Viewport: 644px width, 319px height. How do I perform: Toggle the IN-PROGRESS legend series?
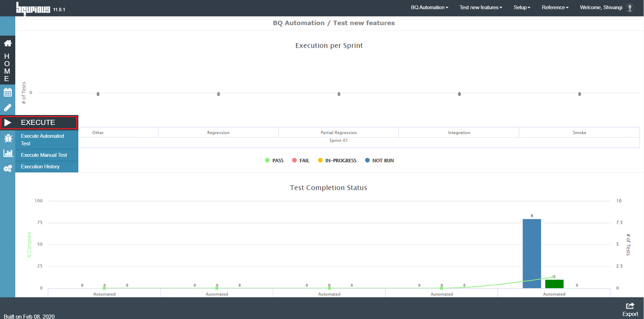(x=337, y=160)
